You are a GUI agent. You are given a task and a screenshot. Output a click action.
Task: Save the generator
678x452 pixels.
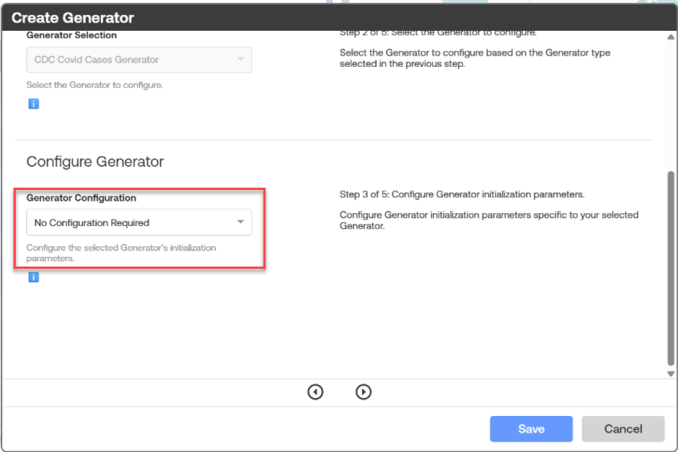(531, 429)
